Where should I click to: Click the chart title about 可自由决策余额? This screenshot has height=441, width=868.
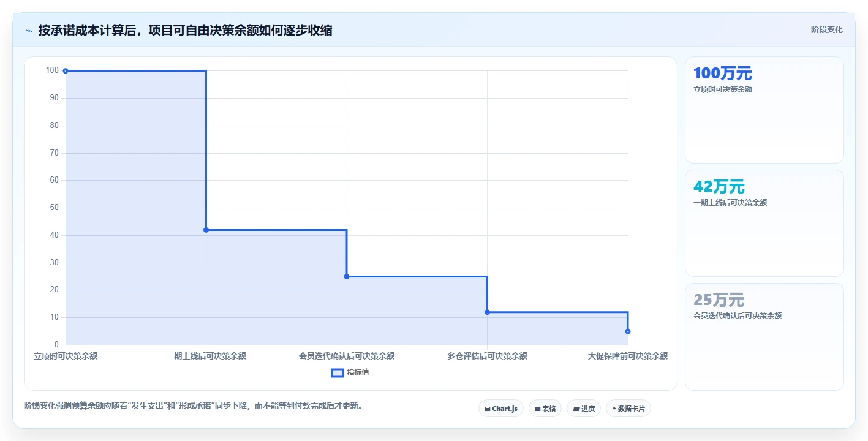185,30
